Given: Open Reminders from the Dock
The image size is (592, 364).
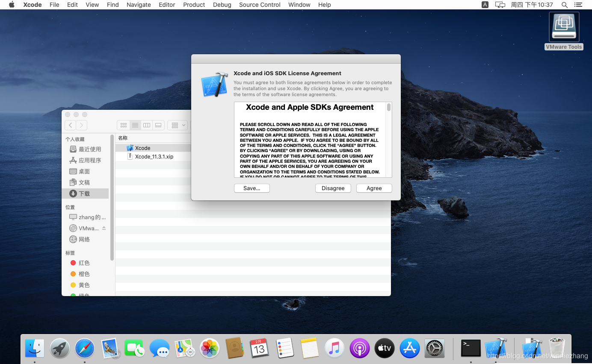Looking at the screenshot, I should [284, 348].
